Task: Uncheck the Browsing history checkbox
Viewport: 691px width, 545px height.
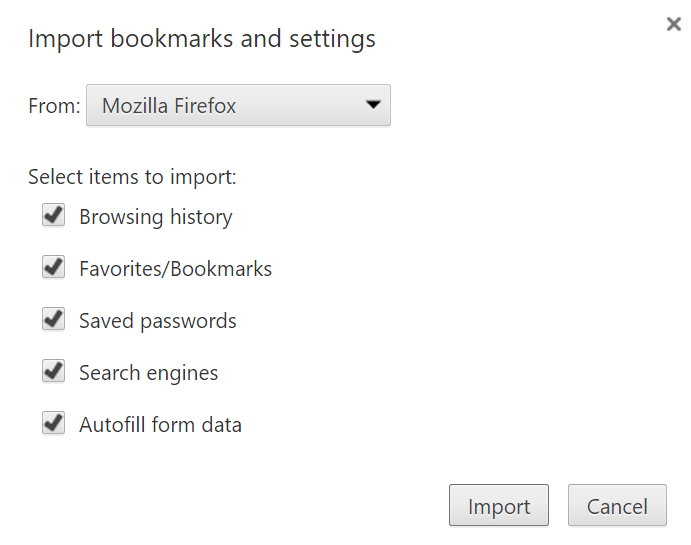Action: [53, 216]
